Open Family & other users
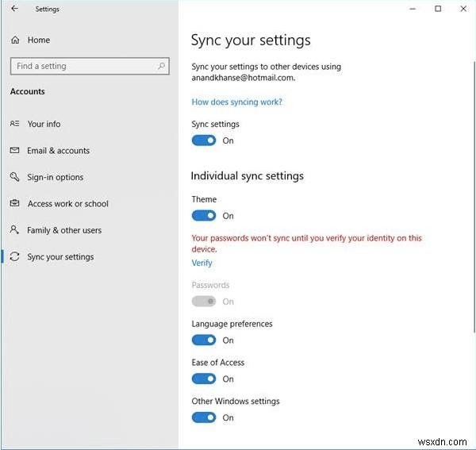476x450 pixels. [x=64, y=230]
